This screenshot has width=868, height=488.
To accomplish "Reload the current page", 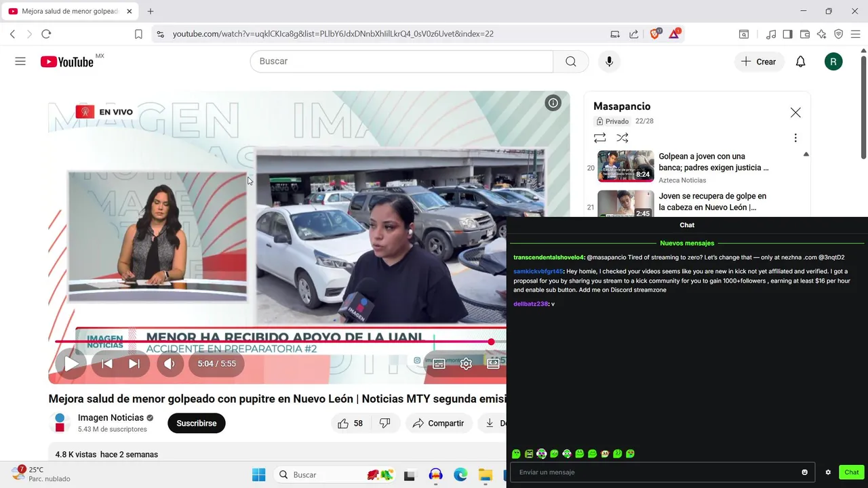I will click(x=46, y=34).
